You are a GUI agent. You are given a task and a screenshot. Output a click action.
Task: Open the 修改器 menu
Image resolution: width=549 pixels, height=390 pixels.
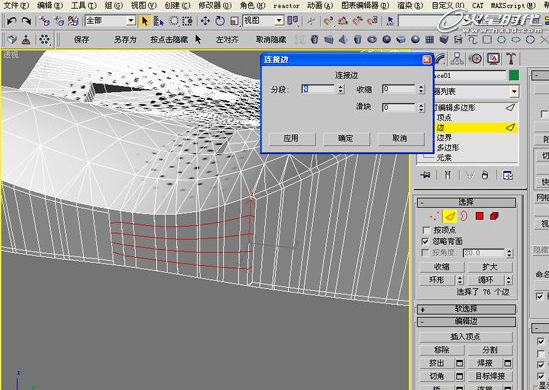tap(215, 5)
